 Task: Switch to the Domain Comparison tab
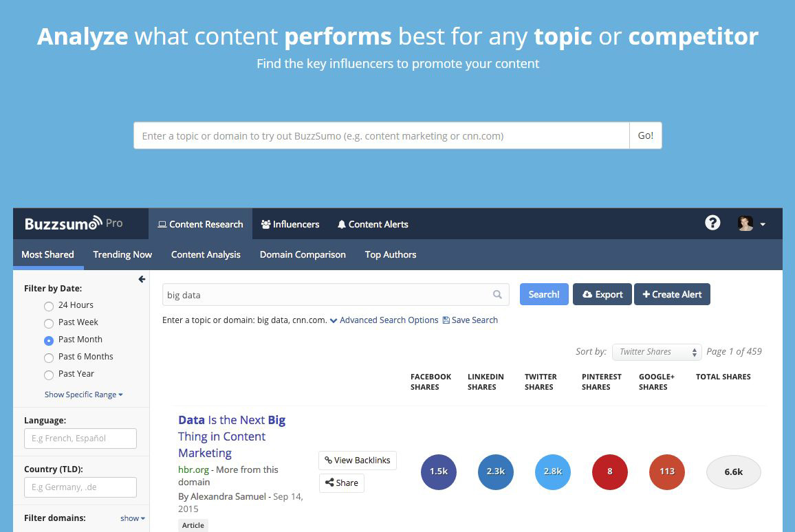303,254
